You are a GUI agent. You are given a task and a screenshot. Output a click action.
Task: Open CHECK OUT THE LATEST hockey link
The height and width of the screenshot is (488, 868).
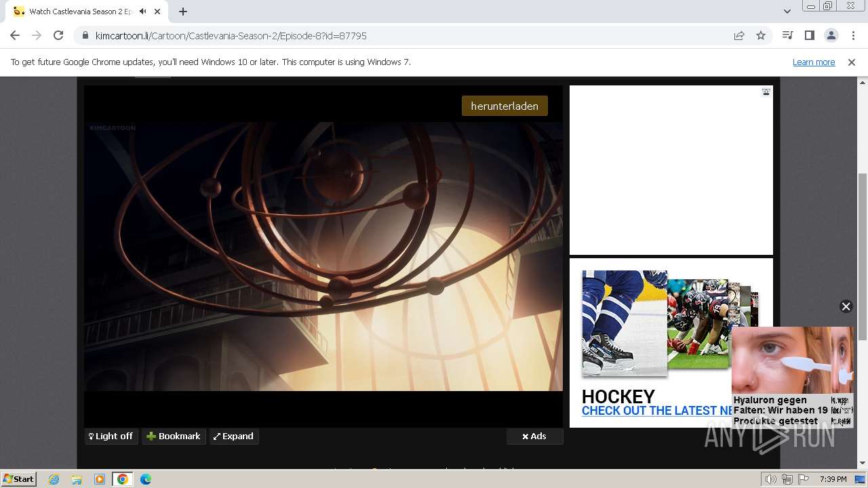658,411
